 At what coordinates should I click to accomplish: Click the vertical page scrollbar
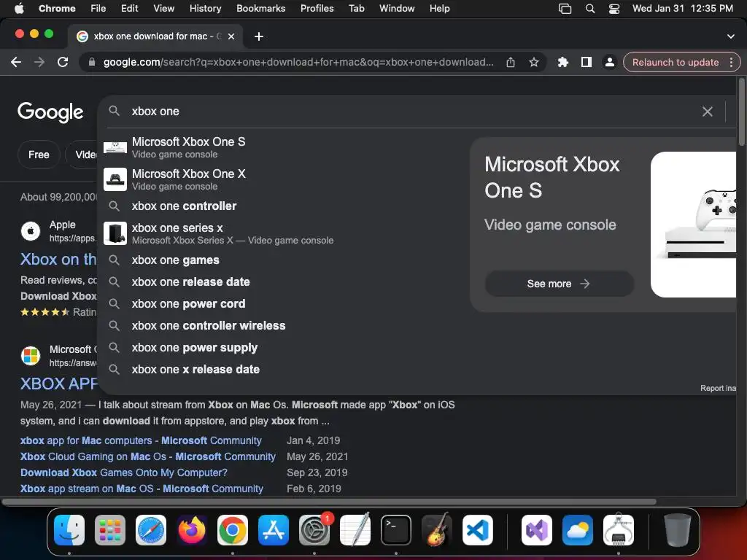[x=742, y=112]
